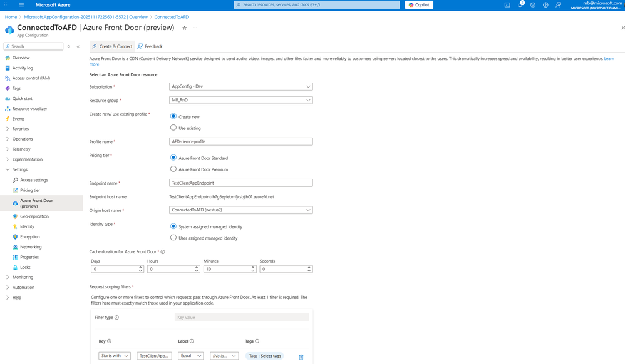Click the Copilot button

pos(419,5)
